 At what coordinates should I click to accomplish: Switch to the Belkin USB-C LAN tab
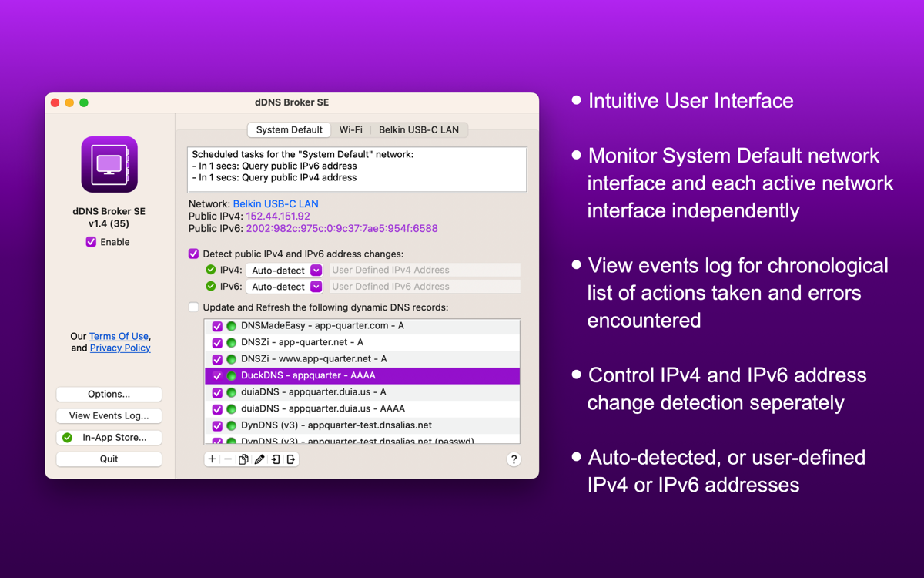418,129
